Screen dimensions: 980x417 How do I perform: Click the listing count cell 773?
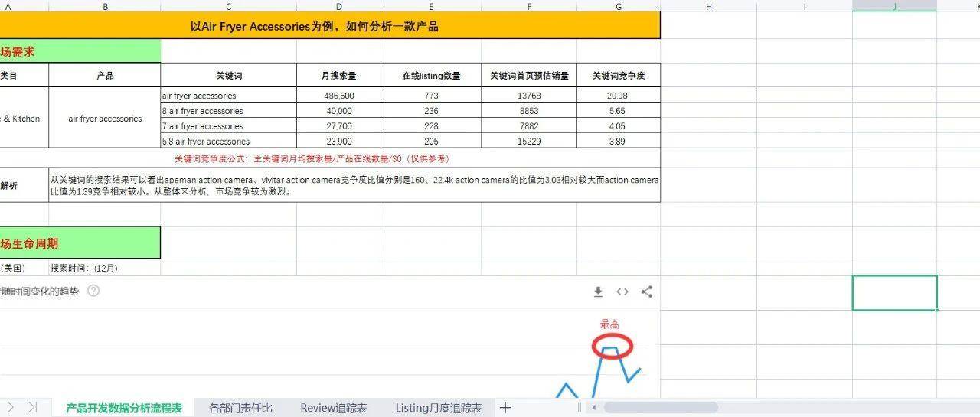coord(431,96)
